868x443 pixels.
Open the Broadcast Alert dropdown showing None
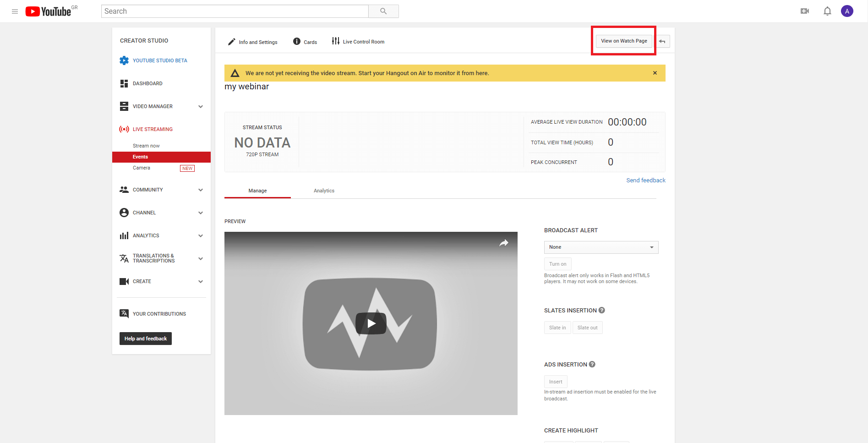pyautogui.click(x=601, y=247)
